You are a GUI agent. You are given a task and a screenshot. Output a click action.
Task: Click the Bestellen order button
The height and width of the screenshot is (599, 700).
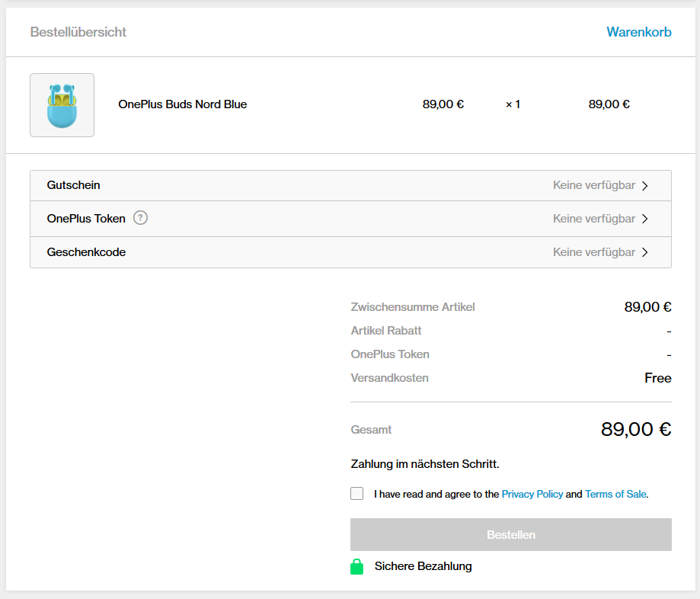pyautogui.click(x=510, y=535)
